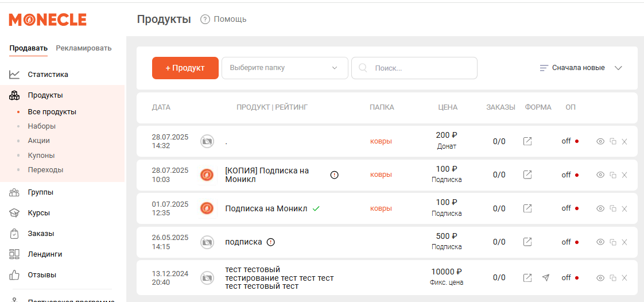
Task: Click the warning icon beside [КОПИЯ] Подписка на Моникл
Action: [x=335, y=175]
